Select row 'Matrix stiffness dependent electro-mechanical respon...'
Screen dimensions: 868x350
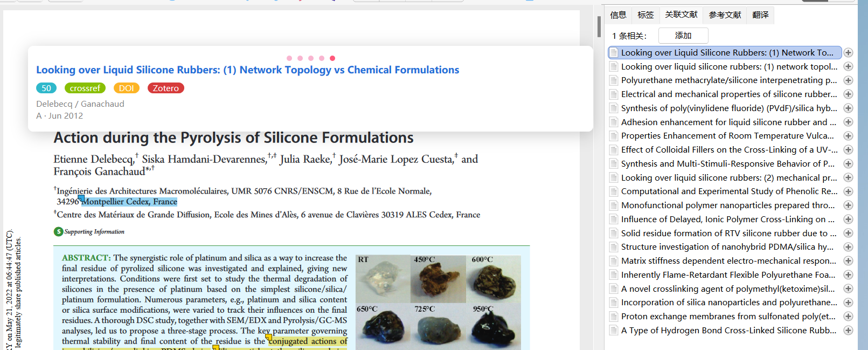[x=725, y=261]
